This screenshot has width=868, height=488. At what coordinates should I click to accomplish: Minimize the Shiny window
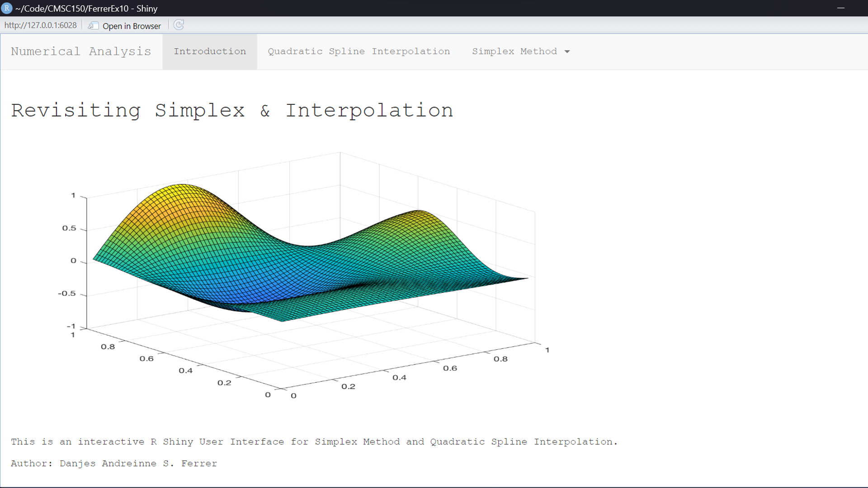pyautogui.click(x=841, y=8)
